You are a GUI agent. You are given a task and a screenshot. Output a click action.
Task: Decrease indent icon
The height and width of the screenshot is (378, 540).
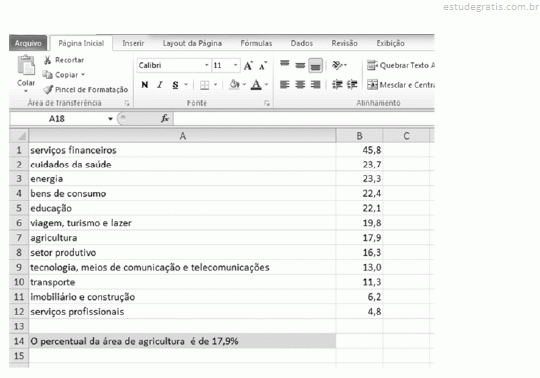(337, 84)
